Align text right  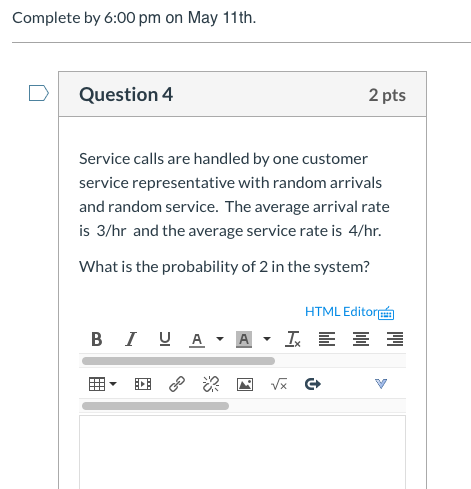(x=395, y=339)
